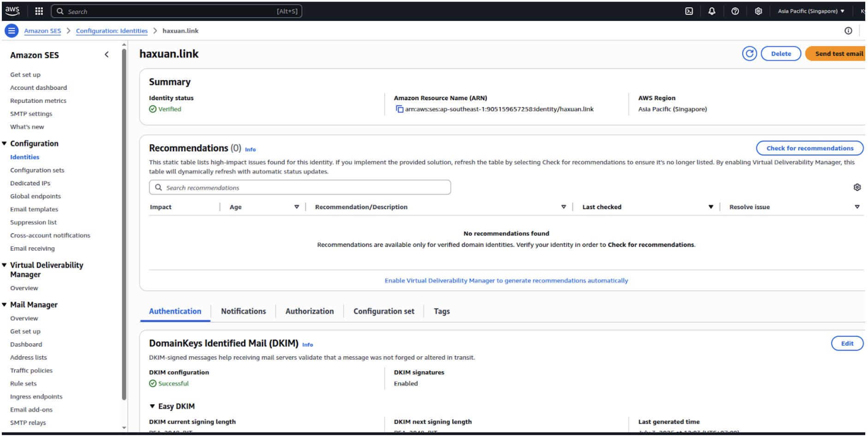Screen dimensions: 868x437
Task: Collapse the Virtual Deliverability Manager section
Action: pyautogui.click(x=5, y=265)
